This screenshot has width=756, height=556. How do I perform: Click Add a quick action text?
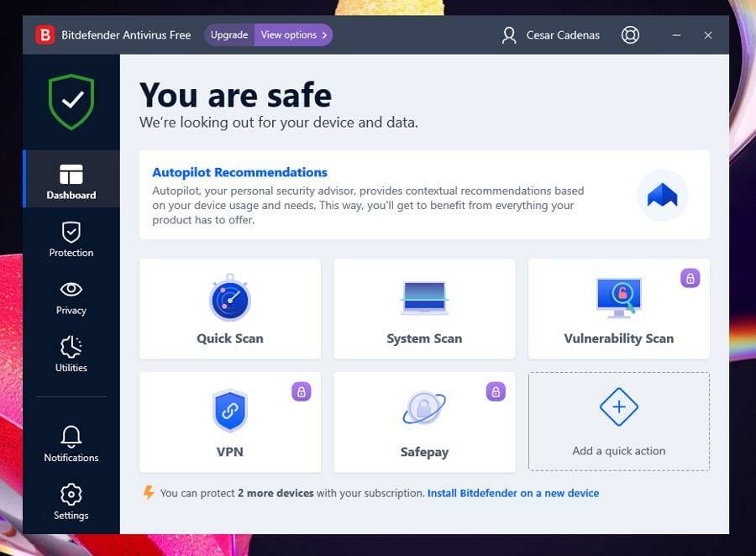click(x=619, y=451)
